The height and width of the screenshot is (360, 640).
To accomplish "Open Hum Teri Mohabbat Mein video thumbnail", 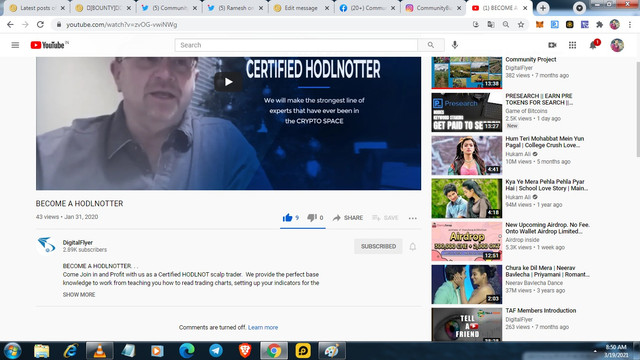I will [467, 156].
